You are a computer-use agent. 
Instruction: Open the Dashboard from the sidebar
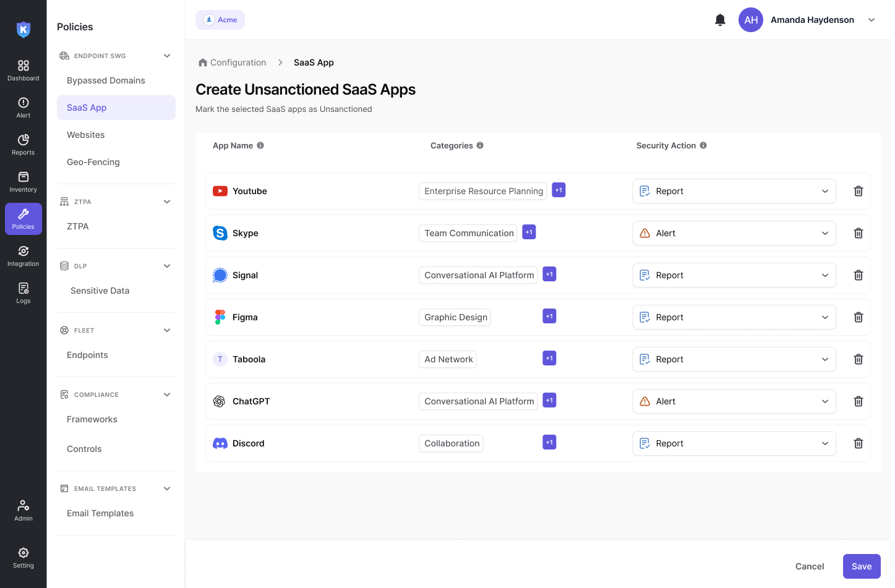pyautogui.click(x=24, y=70)
